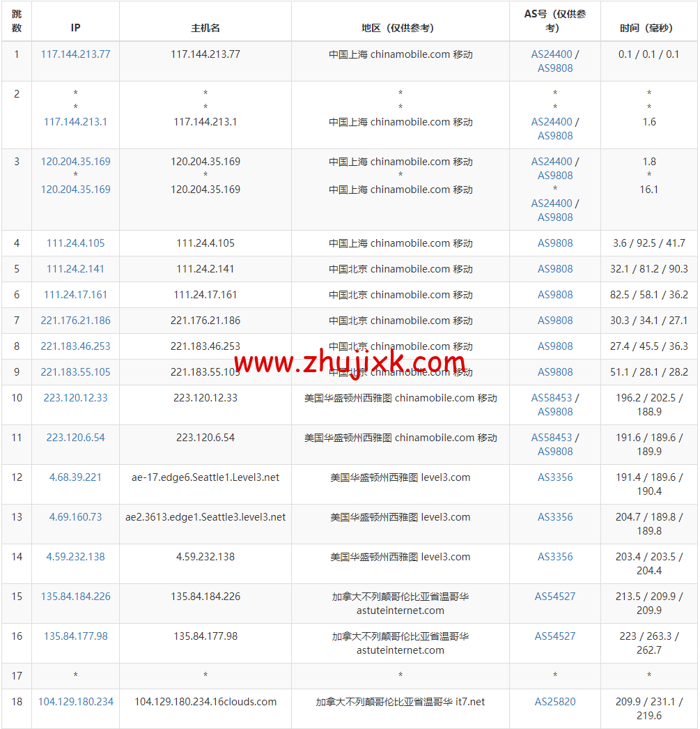The image size is (700, 729).
Task: Open the 223.120.6.54 IP link
Action: click(75, 438)
